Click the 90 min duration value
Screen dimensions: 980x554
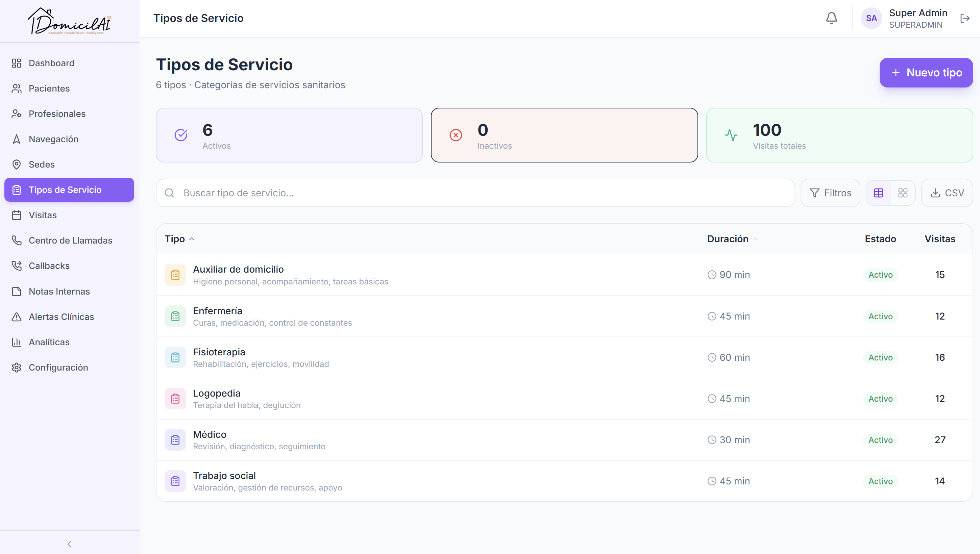tap(735, 275)
